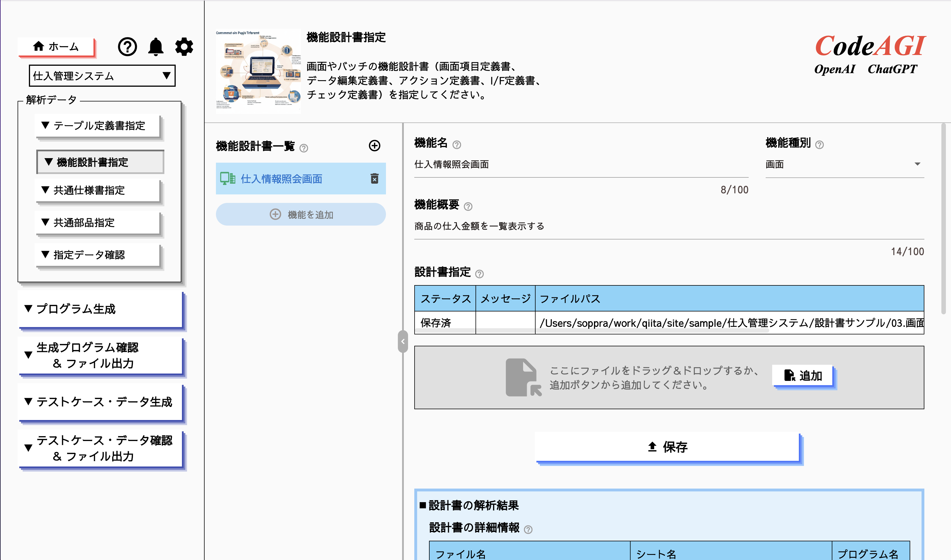The width and height of the screenshot is (951, 560).
Task: Click the help icon next to 設計書指定
Action: (480, 273)
